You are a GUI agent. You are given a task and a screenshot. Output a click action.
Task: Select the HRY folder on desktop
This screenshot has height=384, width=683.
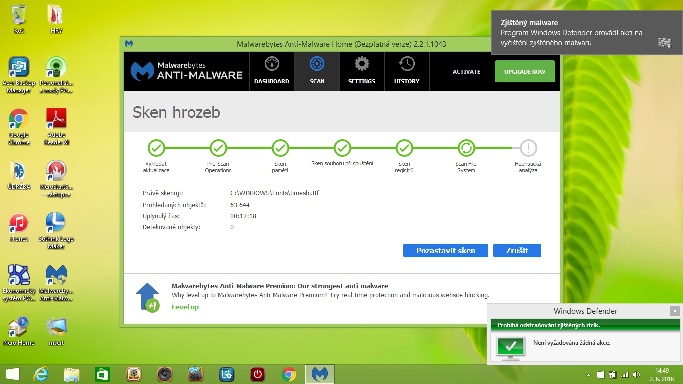(56, 19)
